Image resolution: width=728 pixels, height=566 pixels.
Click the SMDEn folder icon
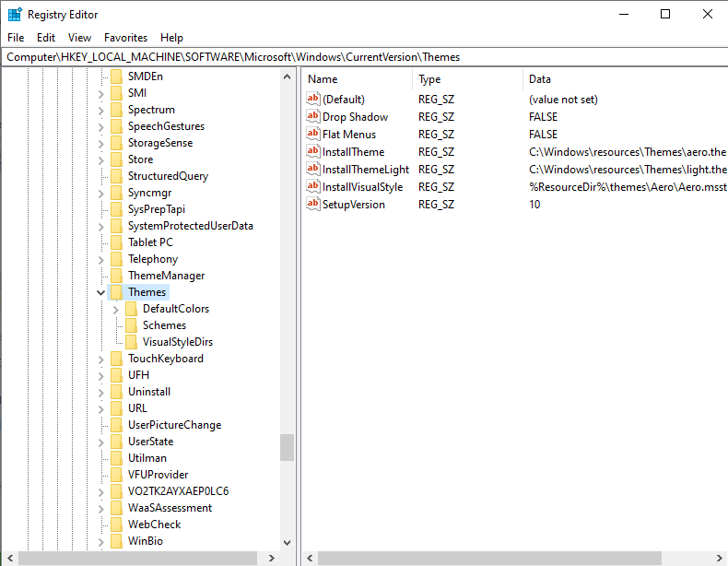click(x=116, y=77)
